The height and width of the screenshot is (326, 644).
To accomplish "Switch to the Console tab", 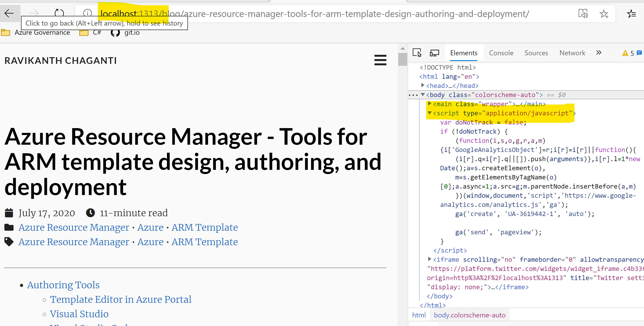I will pyautogui.click(x=501, y=53).
